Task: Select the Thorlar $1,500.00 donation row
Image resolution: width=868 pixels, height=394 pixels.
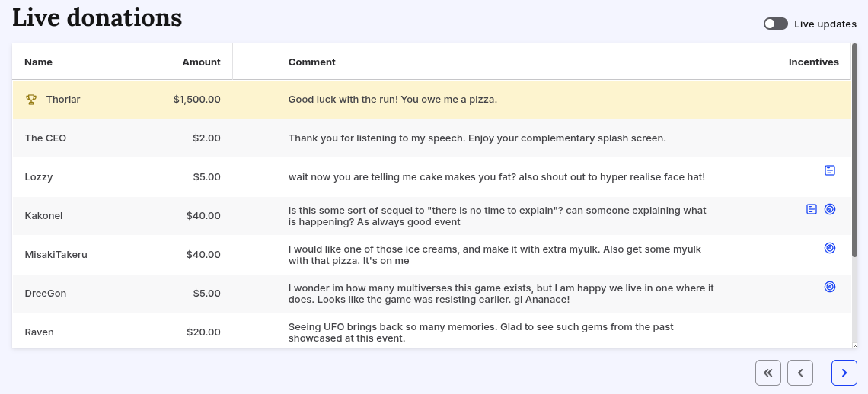Action: 432,100
